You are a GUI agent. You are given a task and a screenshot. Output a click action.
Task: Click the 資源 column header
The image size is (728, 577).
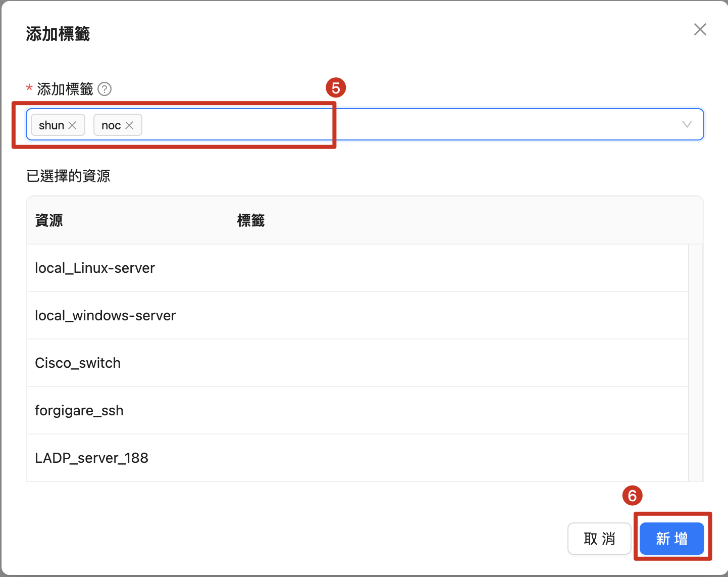coord(49,220)
